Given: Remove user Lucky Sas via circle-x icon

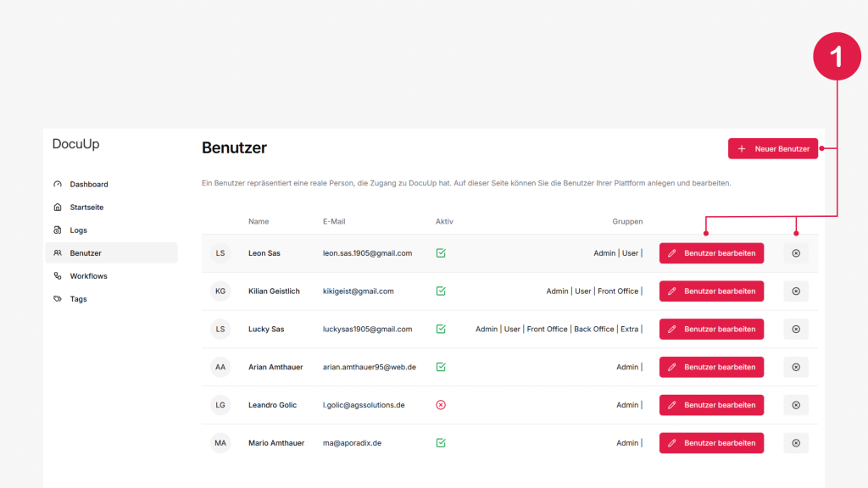Looking at the screenshot, I should click(x=795, y=330).
